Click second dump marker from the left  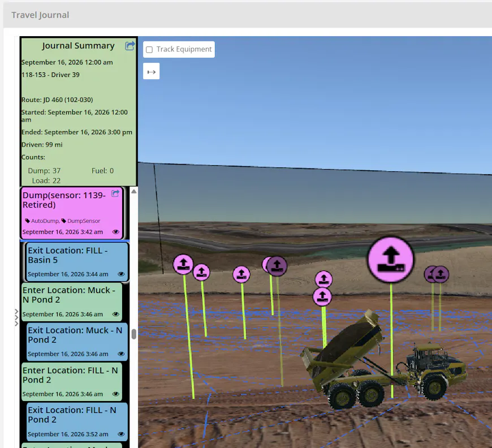(201, 272)
